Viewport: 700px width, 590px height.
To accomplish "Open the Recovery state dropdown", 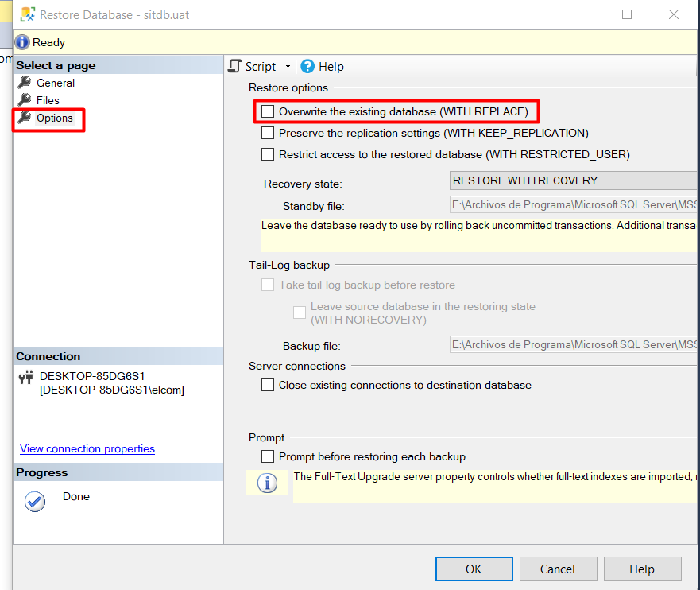I will tap(572, 181).
